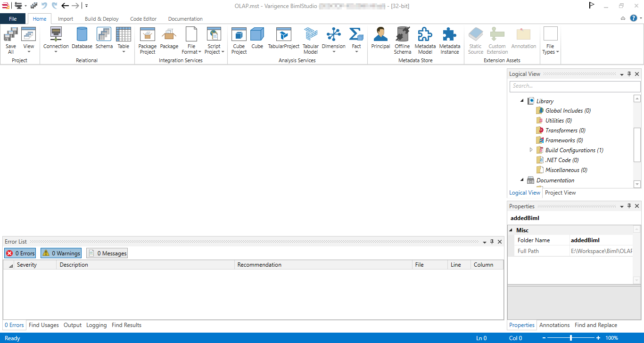Sort by the Recommendation column header
The width and height of the screenshot is (644, 343).
323,265
